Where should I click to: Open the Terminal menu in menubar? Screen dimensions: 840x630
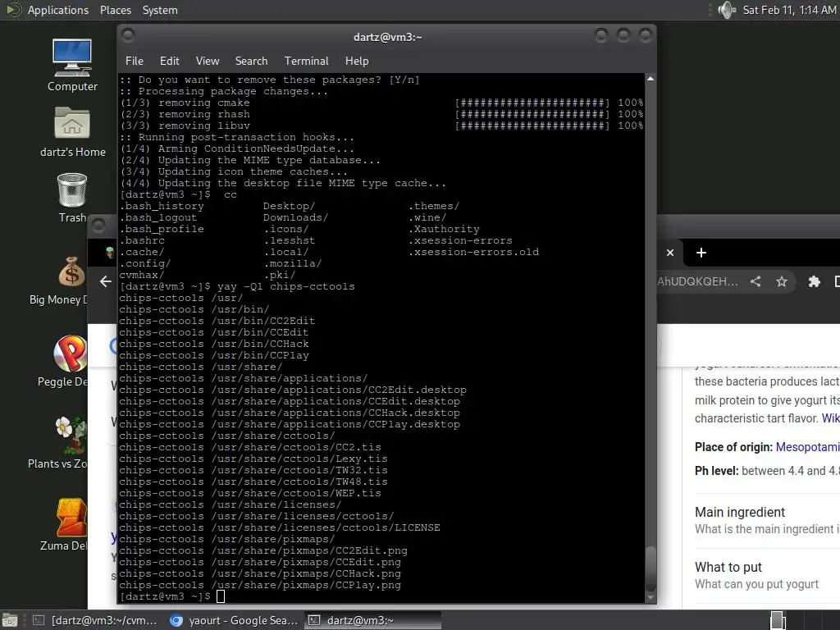[x=307, y=61]
